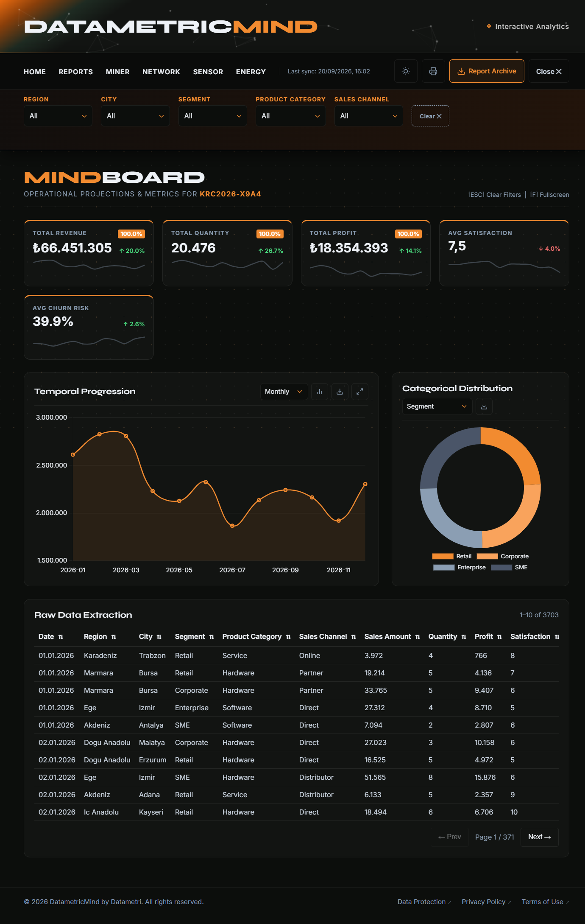
Task: Switch chart type with bar chart icon
Action: 320,392
